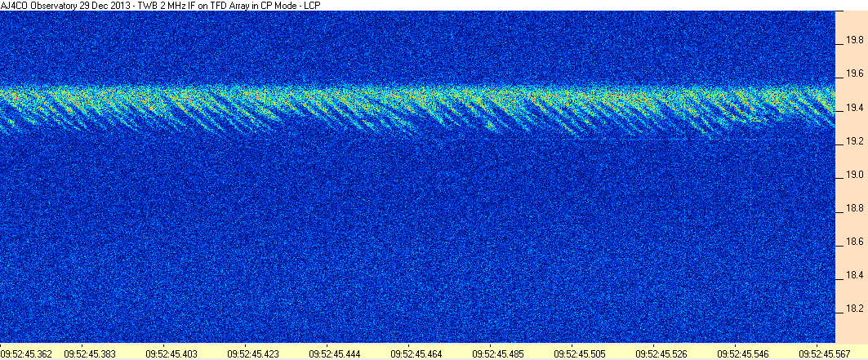Click the observatory title text at top

click(161, 5)
